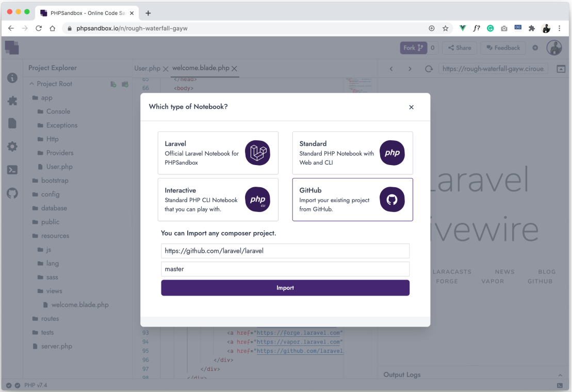Collapse the Project Root tree
This screenshot has width=572, height=392.
pos(32,84)
